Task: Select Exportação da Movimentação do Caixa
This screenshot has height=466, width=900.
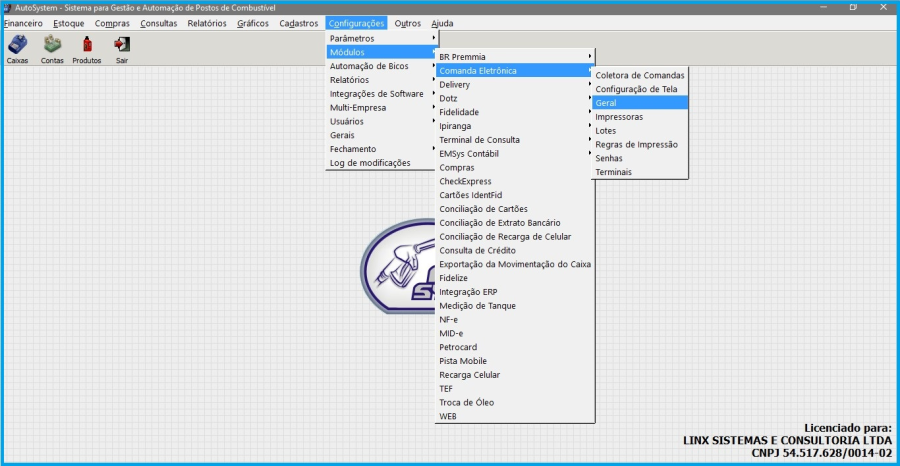Action: click(x=515, y=264)
